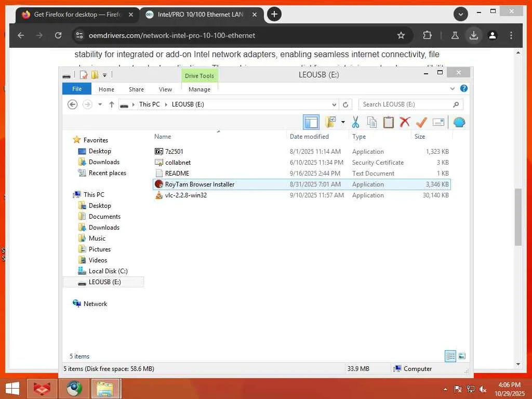Click the folder options icon in toolbar
Image resolution: width=532 pixels, height=399 pixels.
(330, 122)
